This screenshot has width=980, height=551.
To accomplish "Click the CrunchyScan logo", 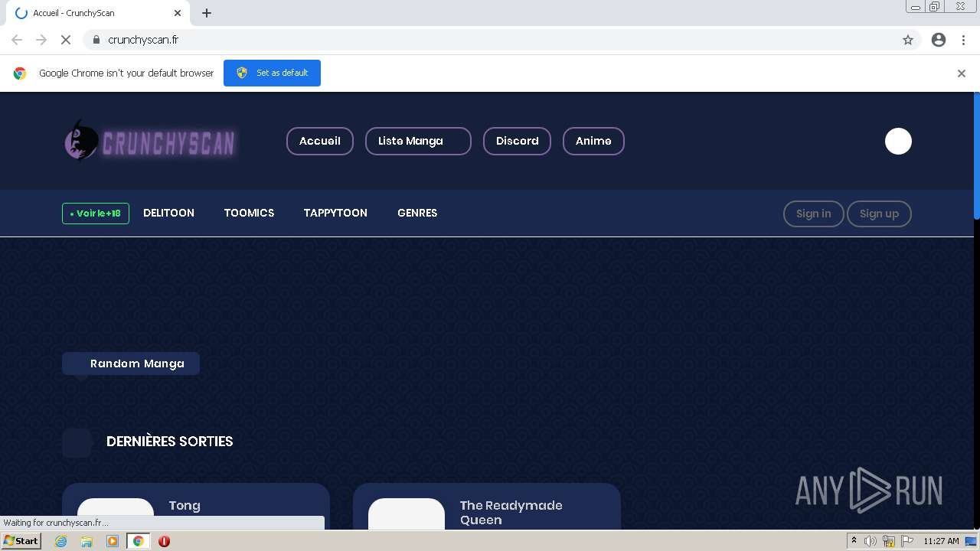I will 151,142.
